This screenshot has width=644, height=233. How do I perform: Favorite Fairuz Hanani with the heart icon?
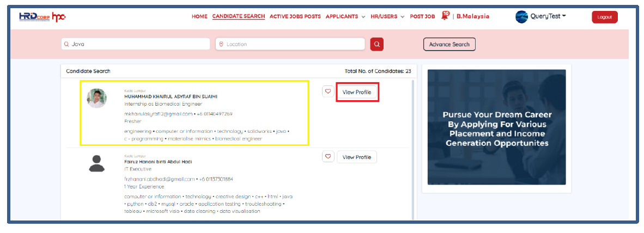click(x=327, y=156)
